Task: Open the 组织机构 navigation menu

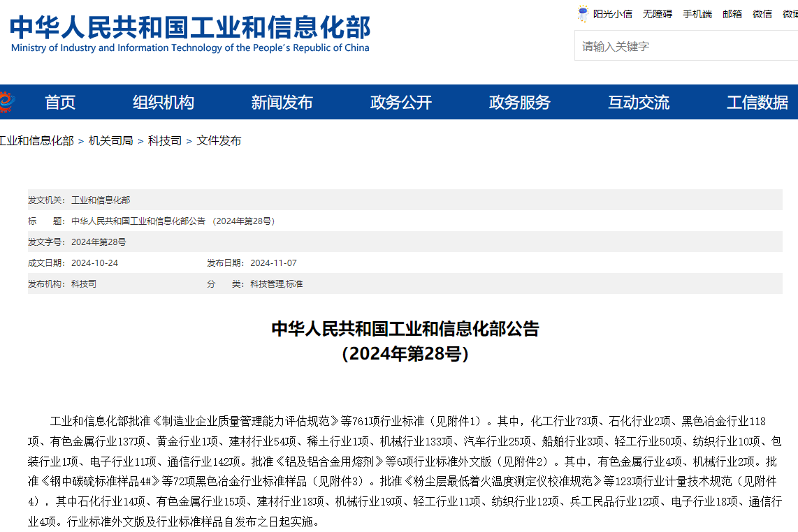Action: click(164, 103)
